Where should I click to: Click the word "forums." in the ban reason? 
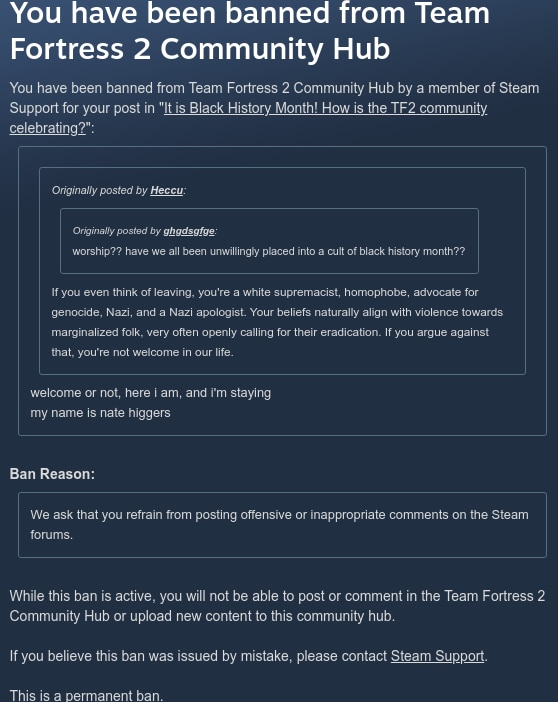(x=52, y=535)
